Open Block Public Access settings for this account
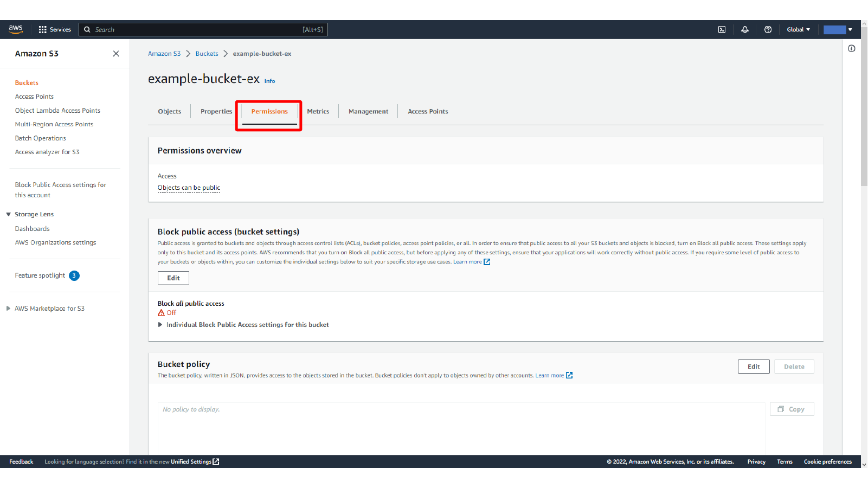 coord(61,190)
